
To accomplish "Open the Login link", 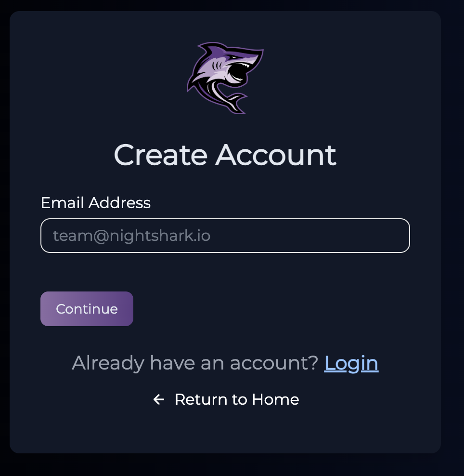I will 351,363.
